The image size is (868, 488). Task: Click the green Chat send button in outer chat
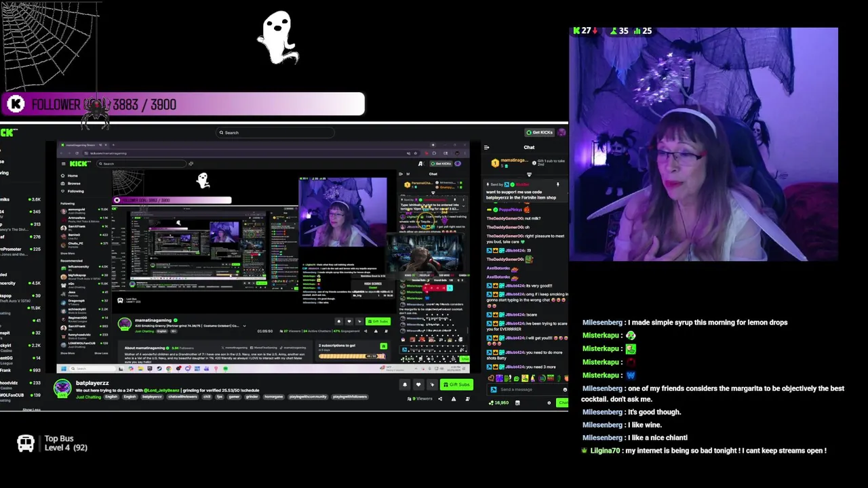[x=562, y=403]
